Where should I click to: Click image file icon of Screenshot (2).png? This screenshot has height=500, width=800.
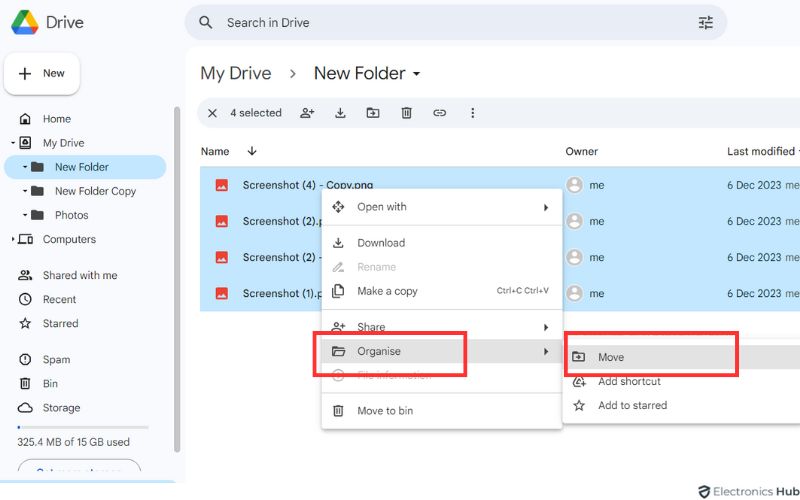pyautogui.click(x=221, y=221)
